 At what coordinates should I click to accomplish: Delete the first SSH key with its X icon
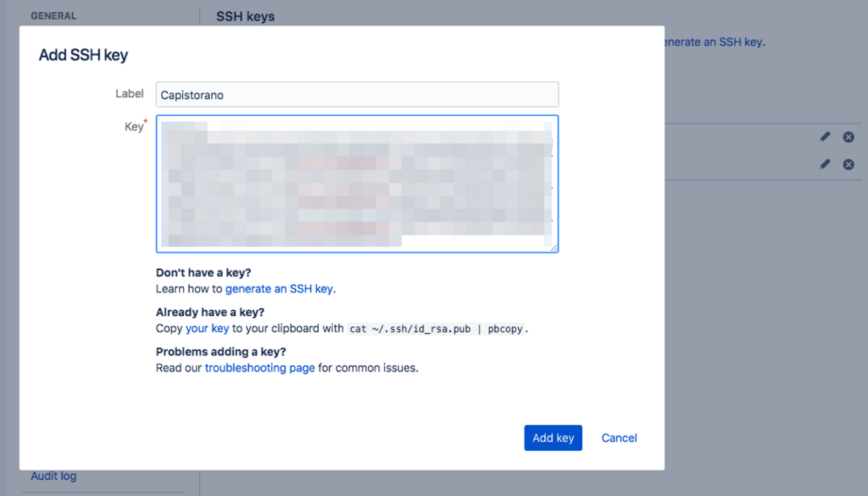click(x=848, y=137)
